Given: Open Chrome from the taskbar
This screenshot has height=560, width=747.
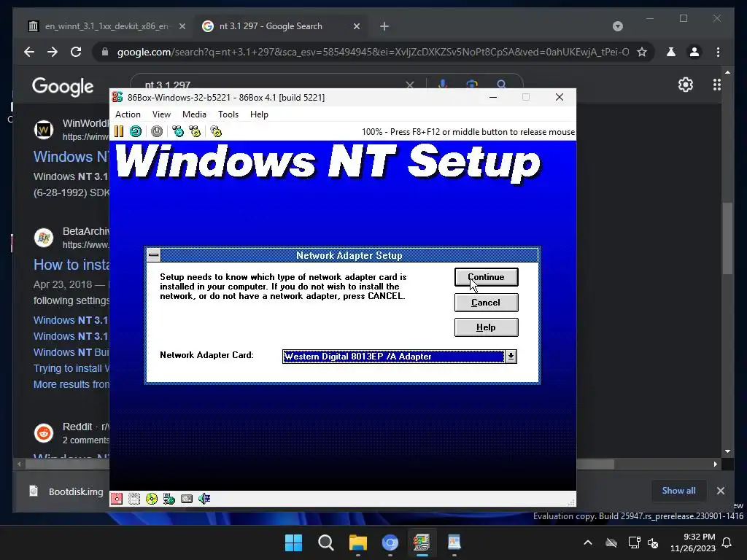Looking at the screenshot, I should 390,542.
